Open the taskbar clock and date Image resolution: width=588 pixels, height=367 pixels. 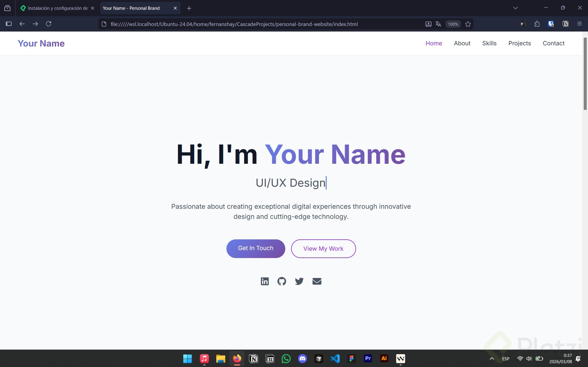pos(560,358)
